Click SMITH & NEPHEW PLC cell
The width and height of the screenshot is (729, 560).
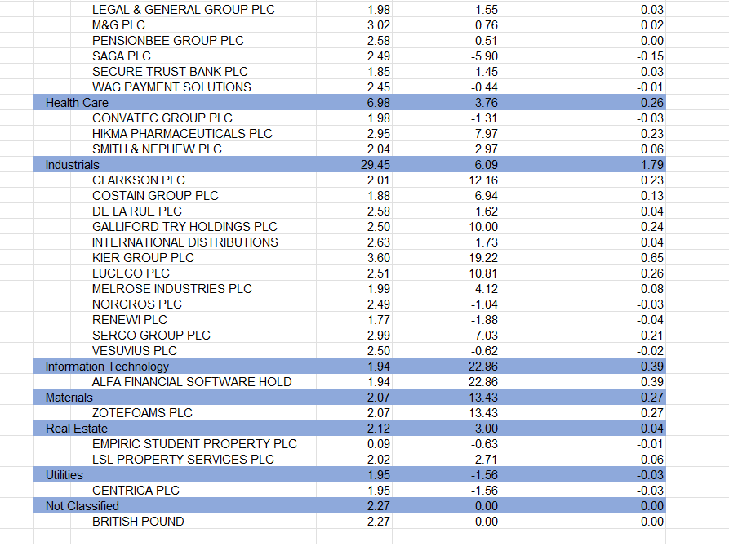pos(193,149)
